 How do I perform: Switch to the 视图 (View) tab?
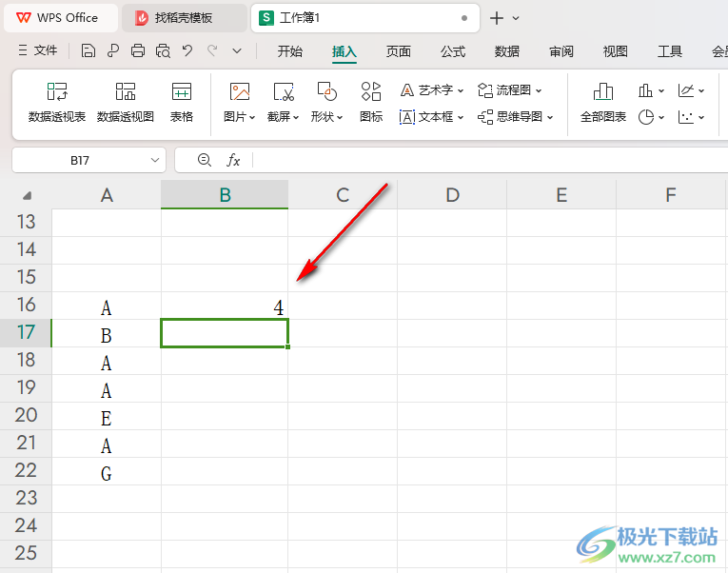[x=615, y=51]
